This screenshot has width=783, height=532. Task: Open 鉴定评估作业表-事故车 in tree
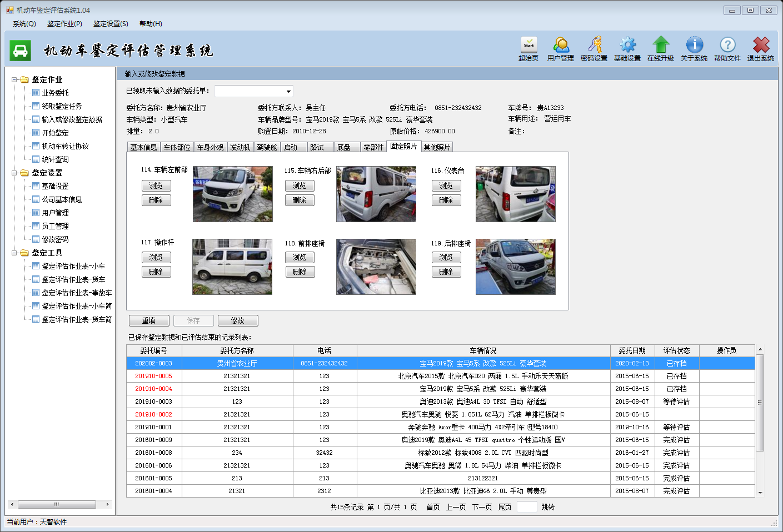77,293
